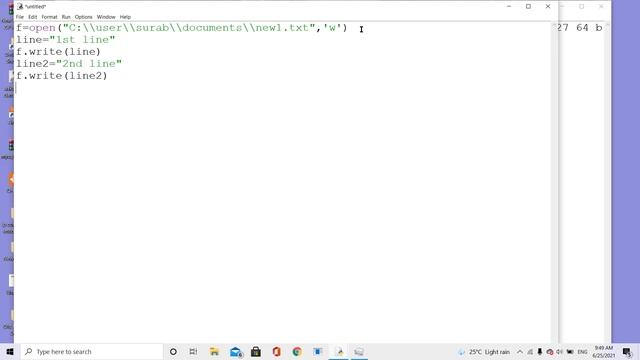Viewport: 640px width, 360px height.
Task: Click on the f.write(line) statement
Action: point(58,52)
